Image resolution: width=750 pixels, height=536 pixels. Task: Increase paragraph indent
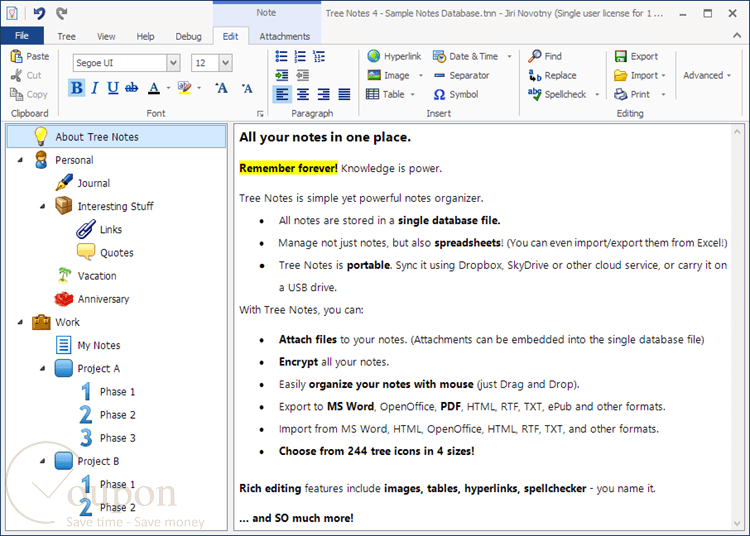coord(282,75)
